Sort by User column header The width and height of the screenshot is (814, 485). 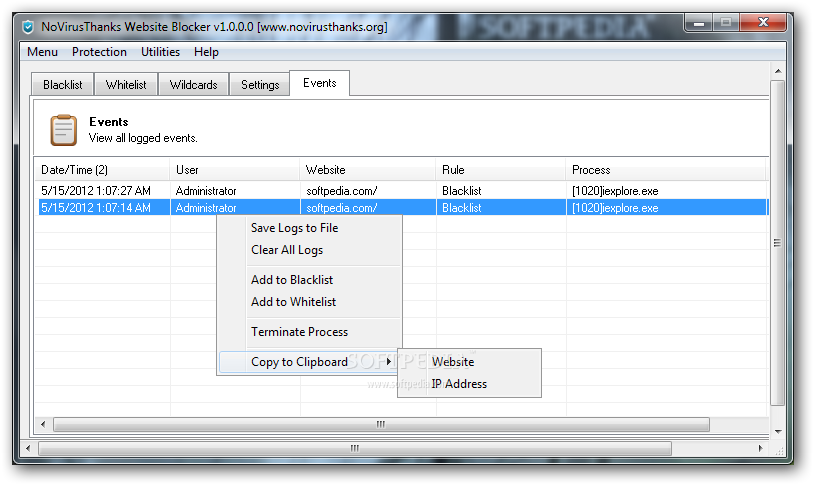pos(234,170)
